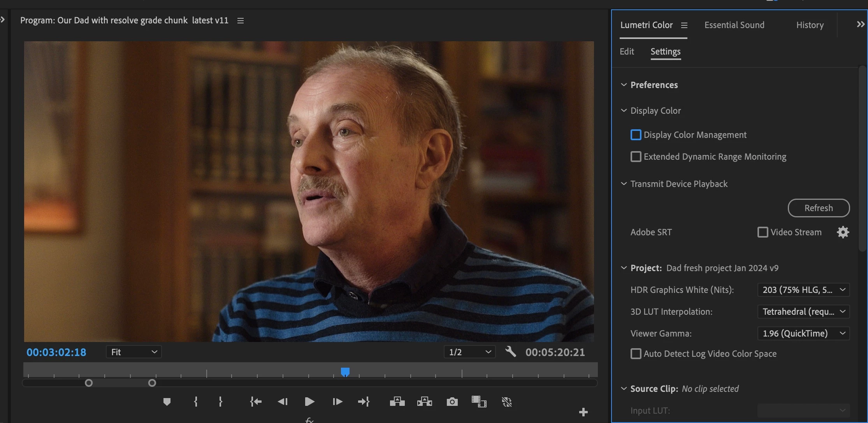Open monitor settings wrench icon

click(x=510, y=352)
